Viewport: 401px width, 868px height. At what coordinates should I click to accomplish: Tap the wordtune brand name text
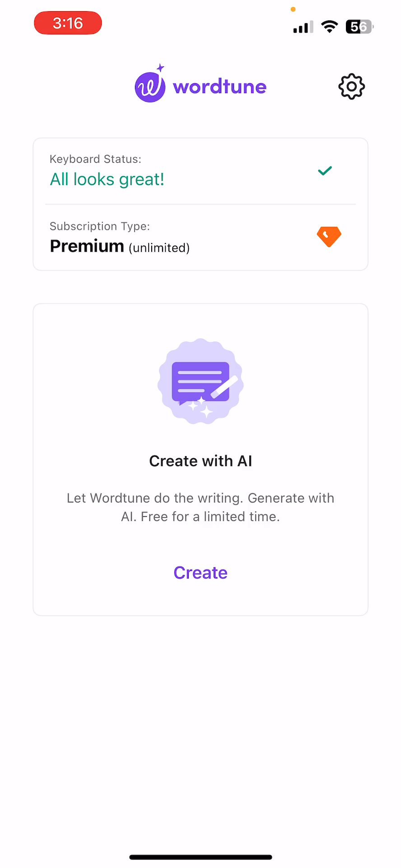[220, 87]
